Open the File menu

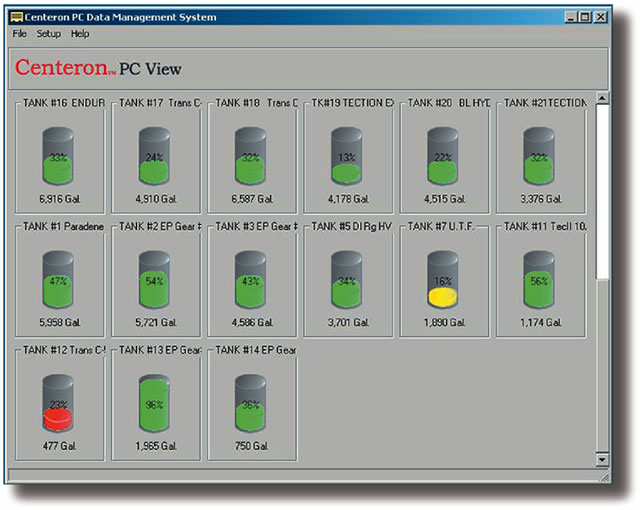point(19,34)
